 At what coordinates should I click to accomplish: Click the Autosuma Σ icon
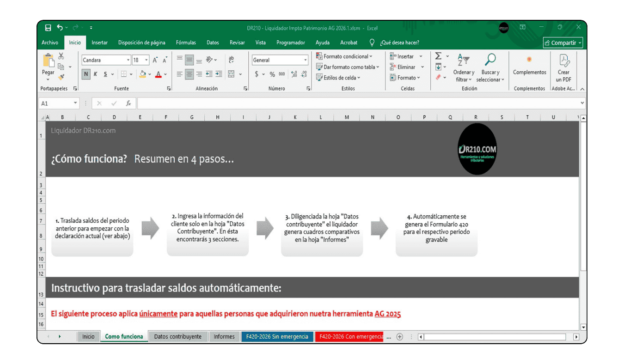[x=439, y=55]
